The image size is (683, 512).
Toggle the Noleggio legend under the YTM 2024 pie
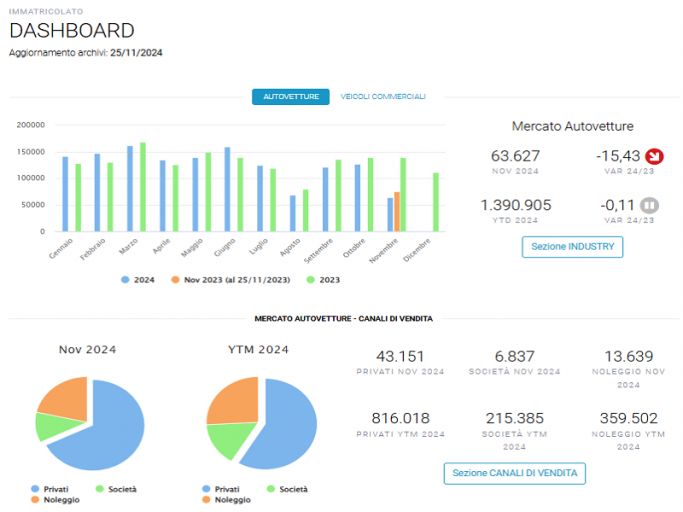tap(226, 500)
